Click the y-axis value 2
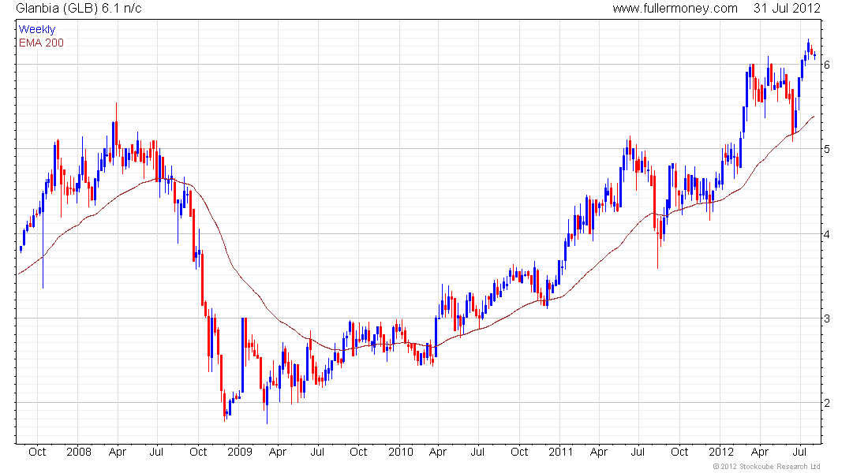The height and width of the screenshot is (473, 868). click(827, 404)
